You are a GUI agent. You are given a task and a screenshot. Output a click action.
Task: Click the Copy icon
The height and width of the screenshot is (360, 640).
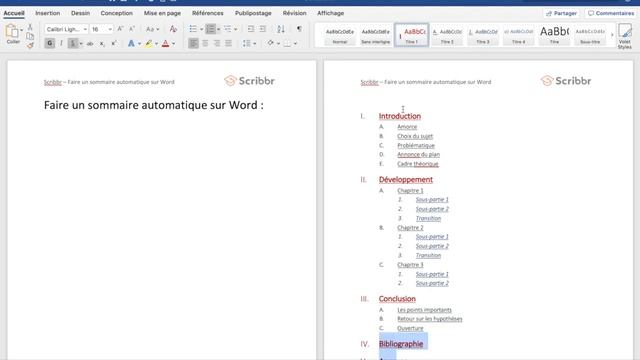(30, 36)
